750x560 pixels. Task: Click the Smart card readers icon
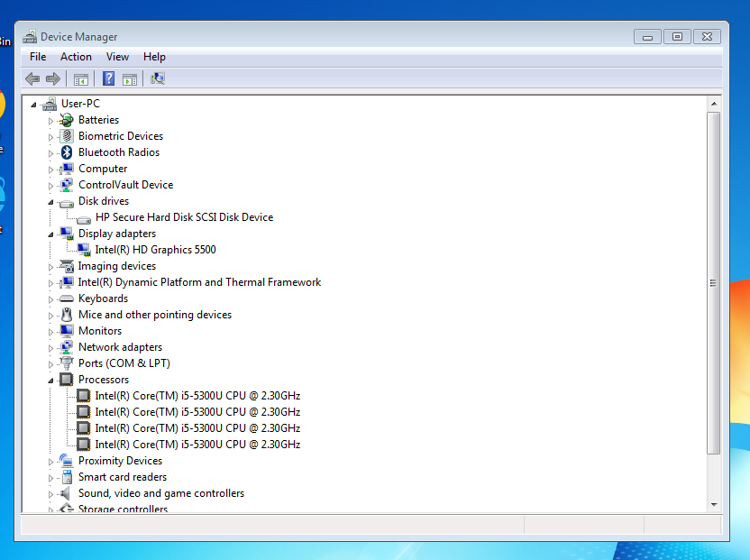pos(67,477)
